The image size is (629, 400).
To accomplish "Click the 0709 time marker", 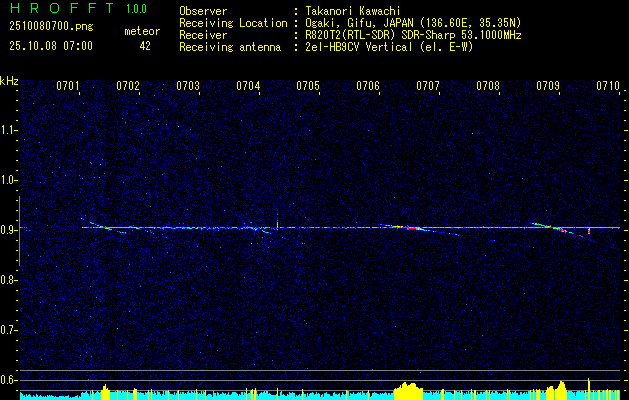I will pos(548,86).
